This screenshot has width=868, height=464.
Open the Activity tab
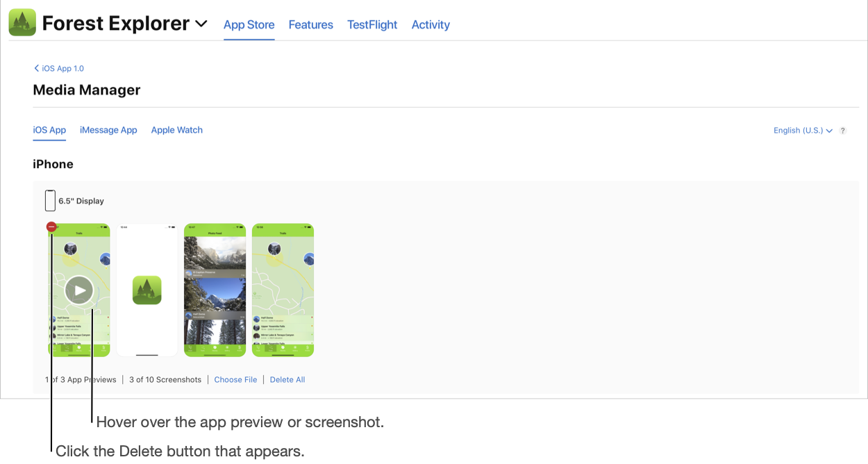431,25
